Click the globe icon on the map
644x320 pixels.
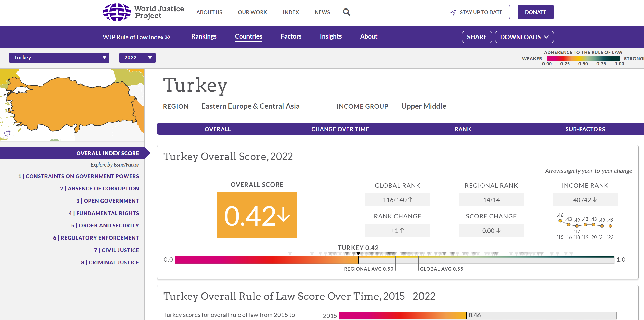(x=8, y=133)
